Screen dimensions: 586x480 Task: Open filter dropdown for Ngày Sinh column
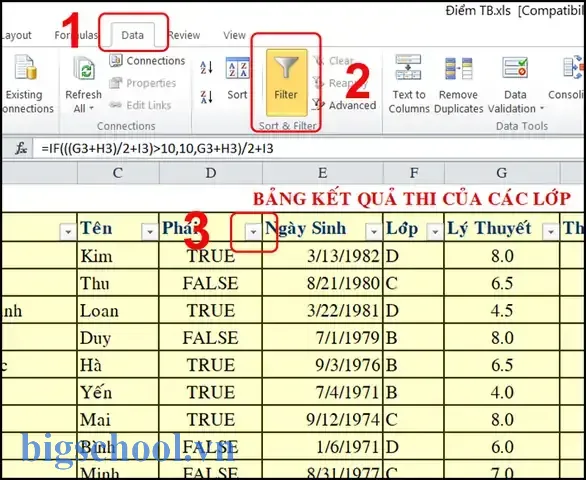pos(373,232)
